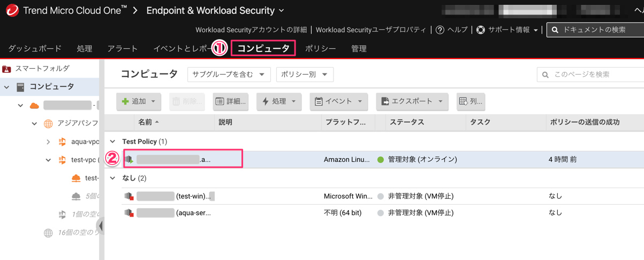Collapse the Test Policy (1) group

click(x=112, y=142)
